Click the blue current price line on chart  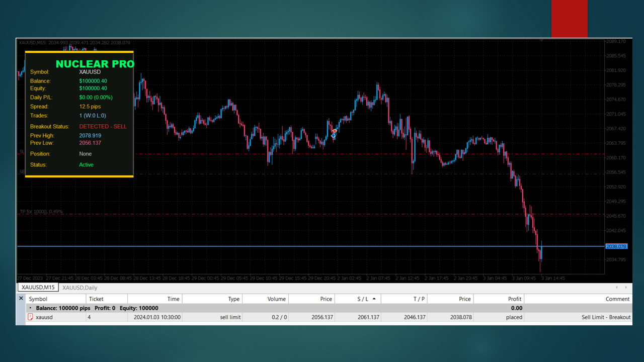point(310,246)
